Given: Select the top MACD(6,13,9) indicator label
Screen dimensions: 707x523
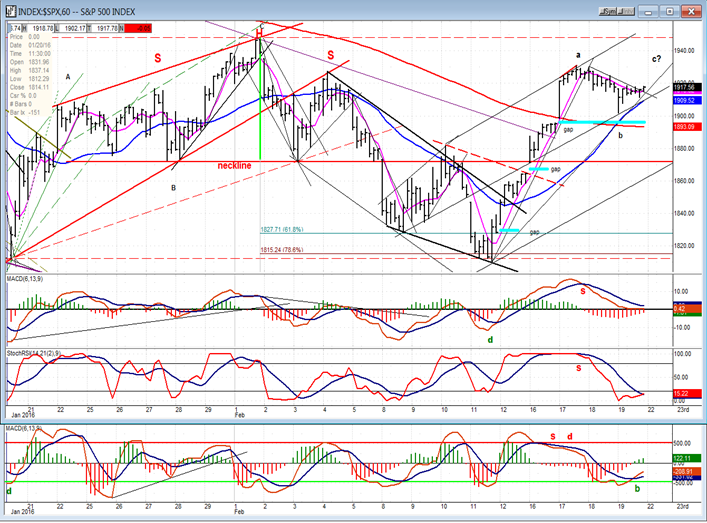Looking at the screenshot, I should [25, 279].
